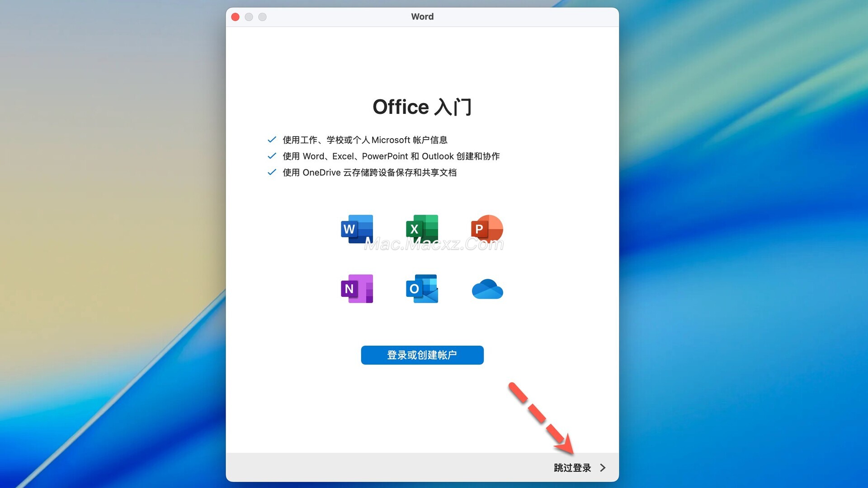Close the Word window with red button

[235, 17]
